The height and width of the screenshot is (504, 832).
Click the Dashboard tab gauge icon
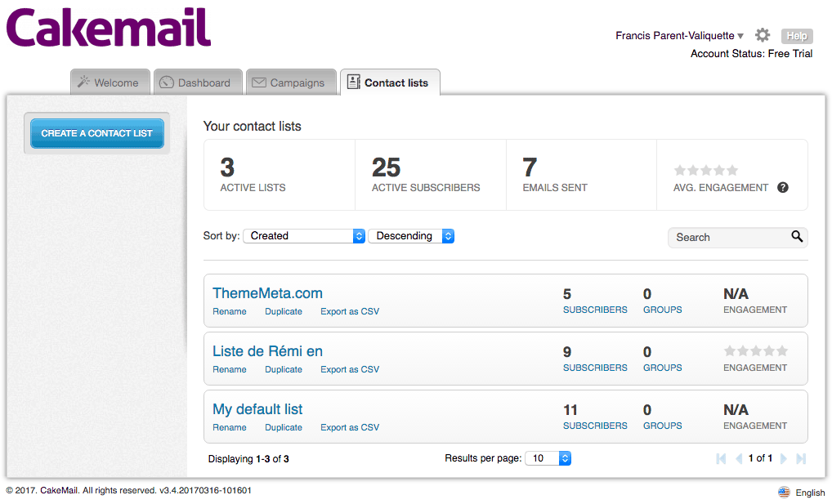point(167,83)
